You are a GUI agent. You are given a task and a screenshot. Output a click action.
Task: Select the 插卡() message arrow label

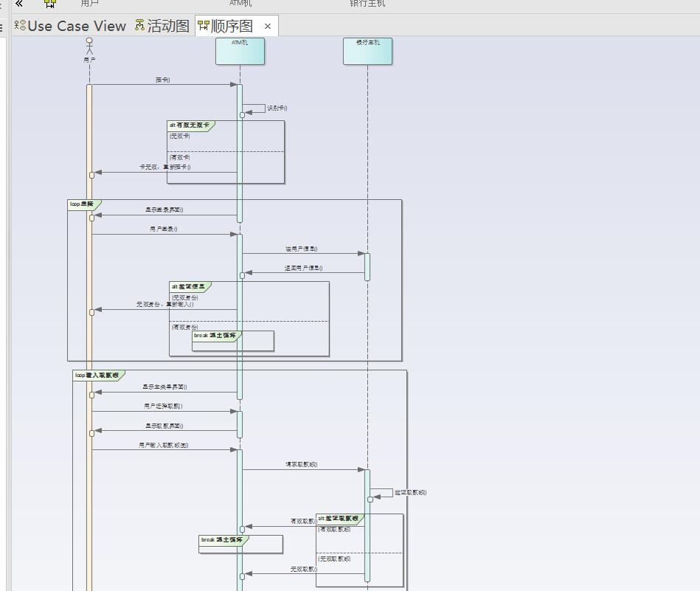[x=162, y=80]
